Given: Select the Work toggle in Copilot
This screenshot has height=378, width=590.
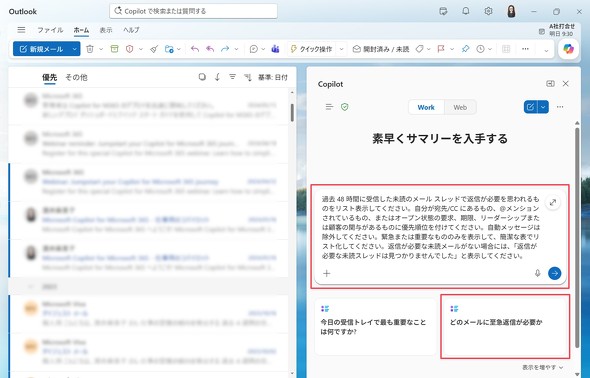Looking at the screenshot, I should [426, 107].
